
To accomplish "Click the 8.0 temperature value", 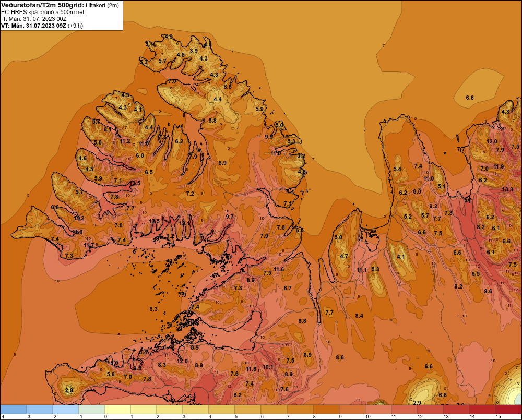I will tap(417, 191).
